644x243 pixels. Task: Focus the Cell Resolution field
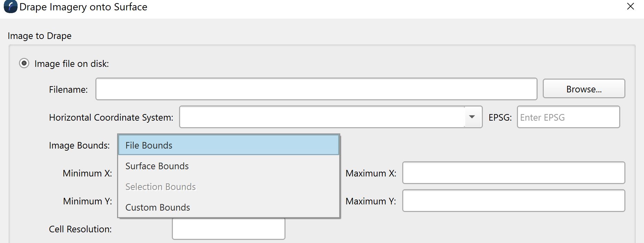228,229
